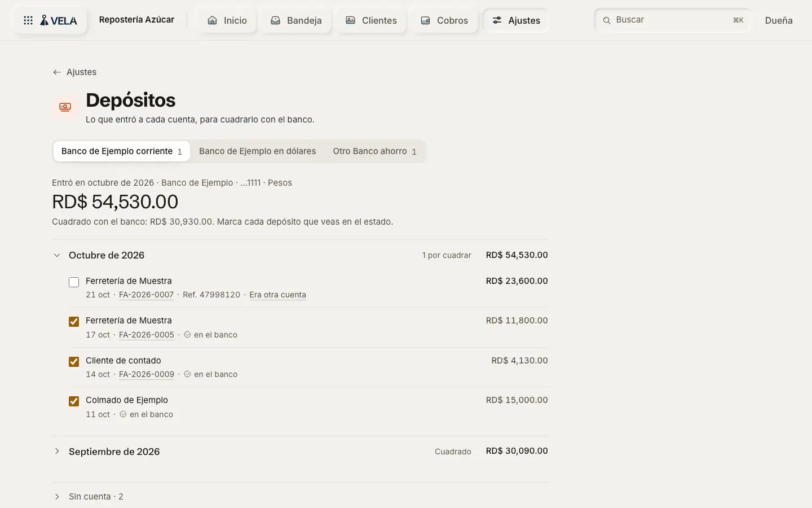This screenshot has height=508, width=812.
Task: Click the Ref. 47998120 reference text
Action: point(211,295)
